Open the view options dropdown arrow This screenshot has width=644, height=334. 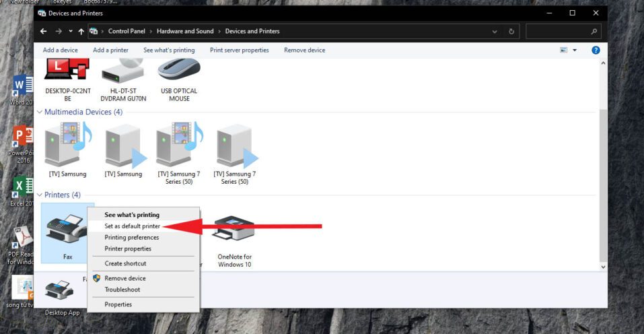(575, 50)
